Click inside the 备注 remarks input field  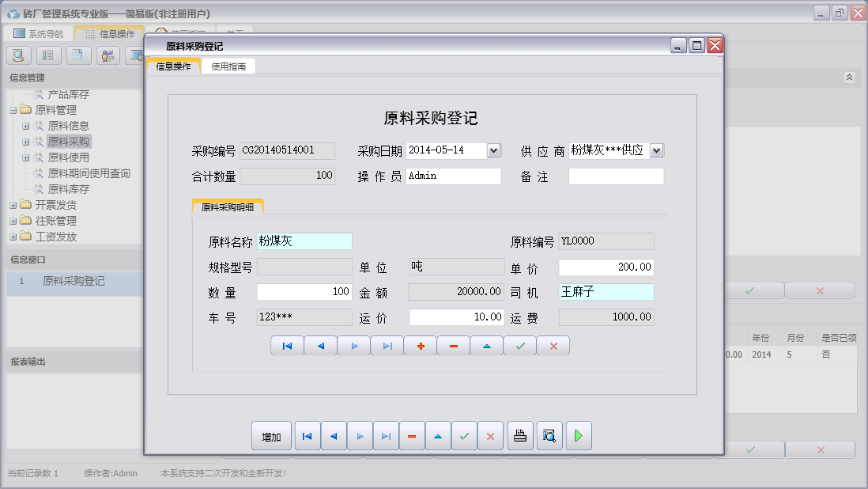[x=615, y=176]
